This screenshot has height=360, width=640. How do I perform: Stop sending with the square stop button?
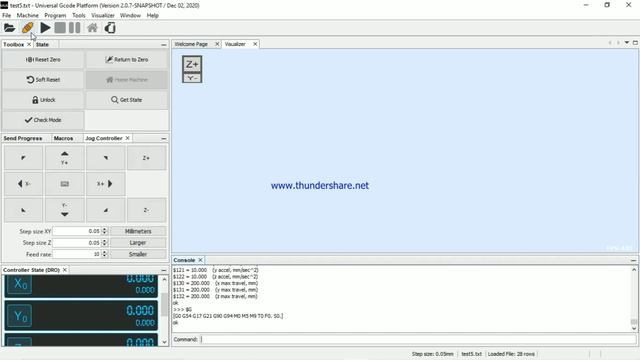click(x=60, y=28)
